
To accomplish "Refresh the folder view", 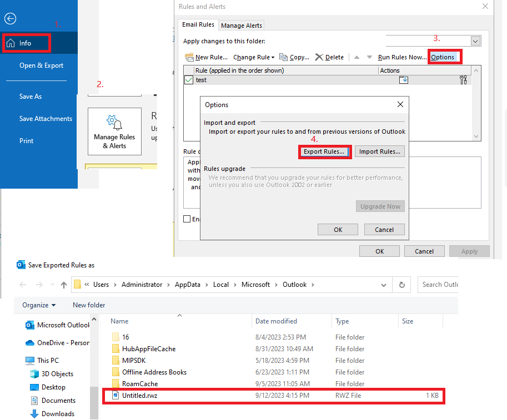I will click(401, 285).
